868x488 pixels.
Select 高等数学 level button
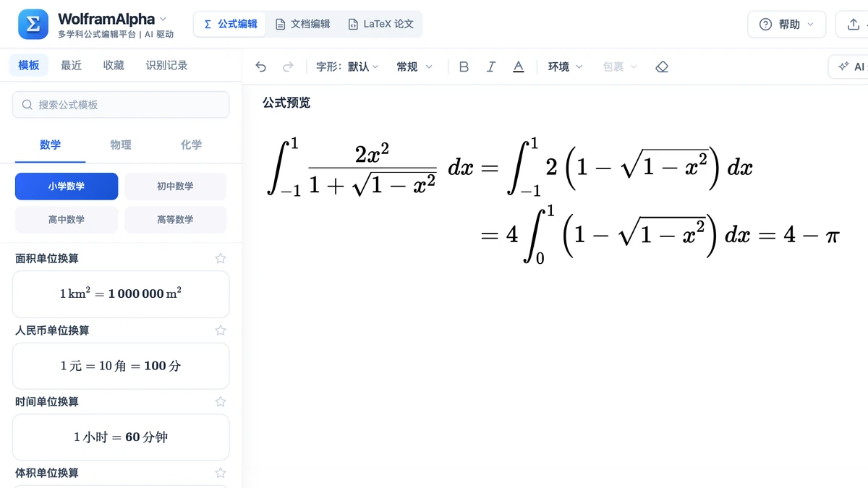175,220
